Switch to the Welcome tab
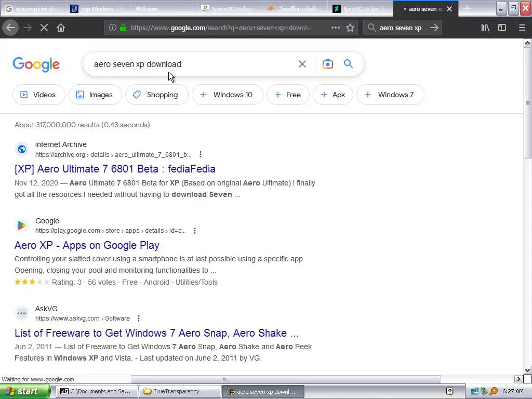Image resolution: width=532 pixels, height=399 pixels. click(x=162, y=9)
